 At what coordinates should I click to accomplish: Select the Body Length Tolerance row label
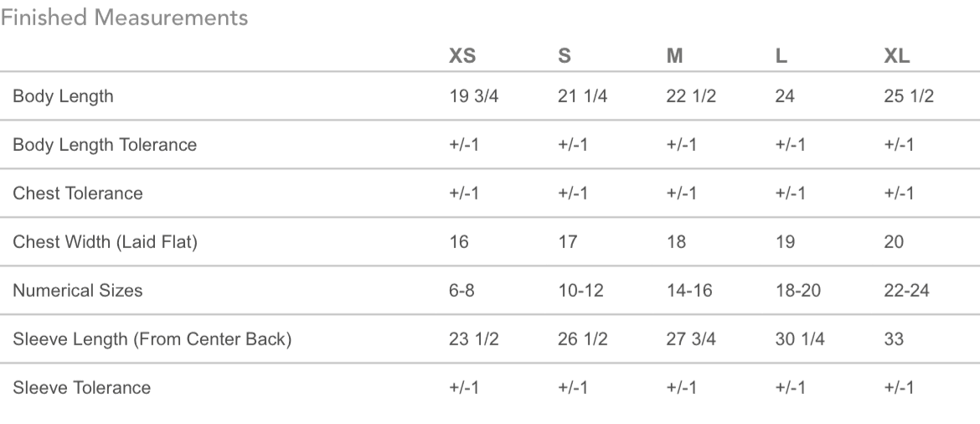pos(105,145)
